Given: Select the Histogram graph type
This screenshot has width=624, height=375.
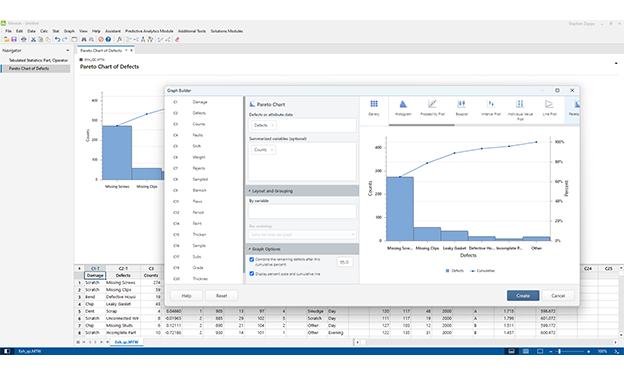Looking at the screenshot, I should [403, 107].
